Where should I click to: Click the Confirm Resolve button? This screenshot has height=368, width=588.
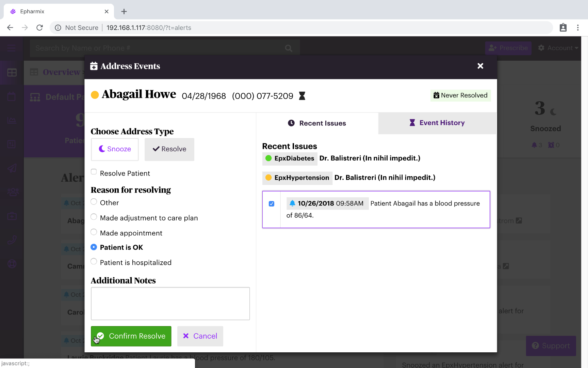point(131,336)
